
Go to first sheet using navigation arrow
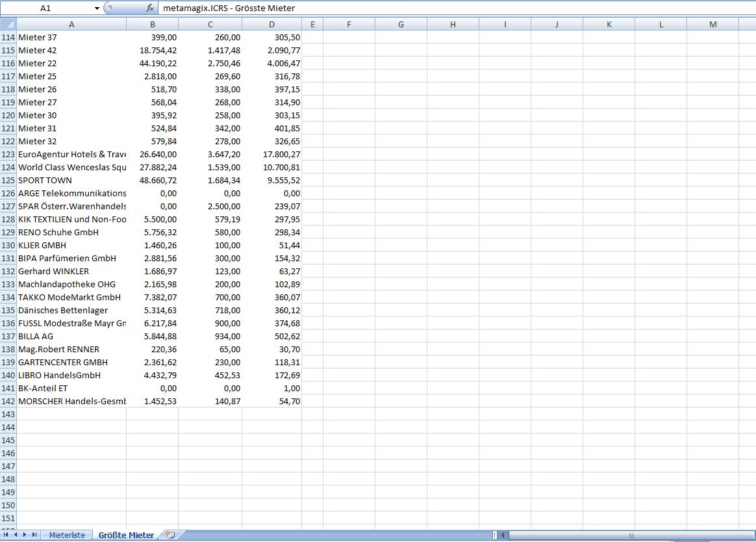pyautogui.click(x=6, y=535)
